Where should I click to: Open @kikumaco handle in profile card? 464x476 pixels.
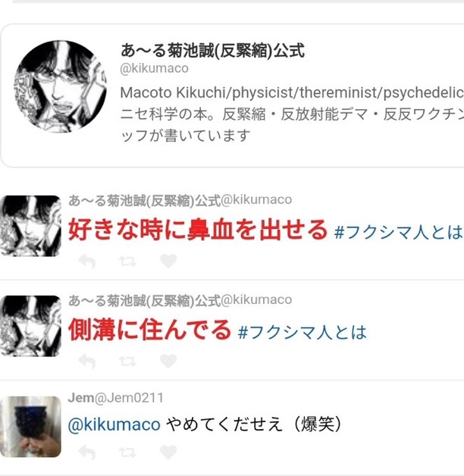tap(154, 68)
